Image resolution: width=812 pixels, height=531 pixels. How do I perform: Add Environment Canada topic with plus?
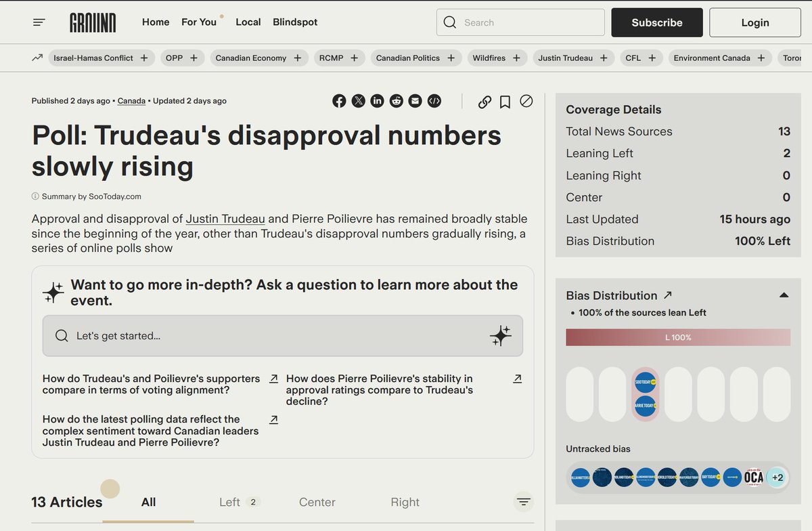pyautogui.click(x=761, y=58)
